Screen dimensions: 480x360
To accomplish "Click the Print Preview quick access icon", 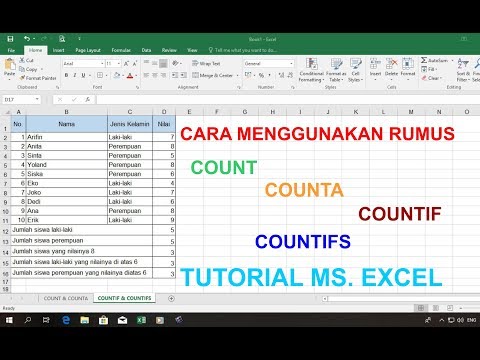I will click(x=62, y=39).
